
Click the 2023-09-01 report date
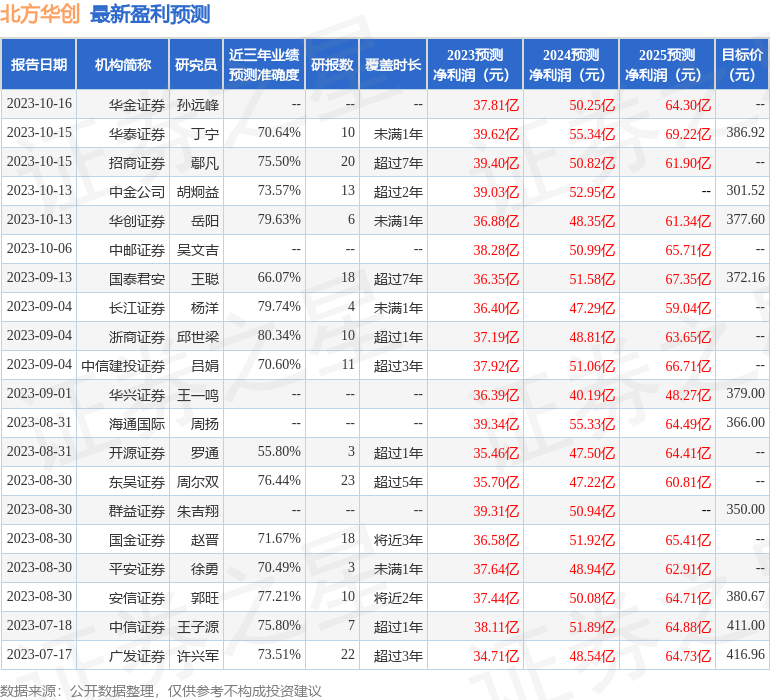[39, 393]
